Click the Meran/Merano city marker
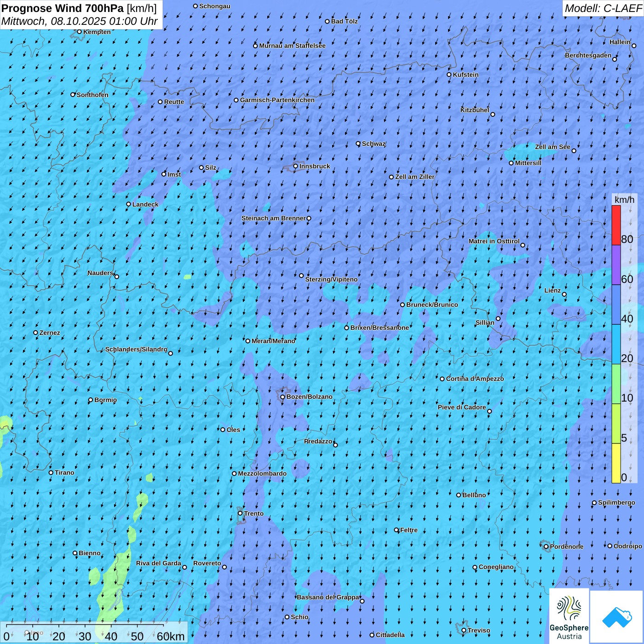The image size is (644, 644). [x=248, y=341]
